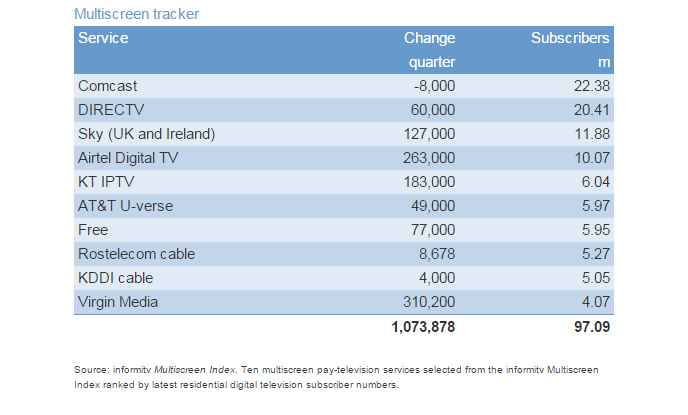Click the Source informitv footnote text

[337, 377]
